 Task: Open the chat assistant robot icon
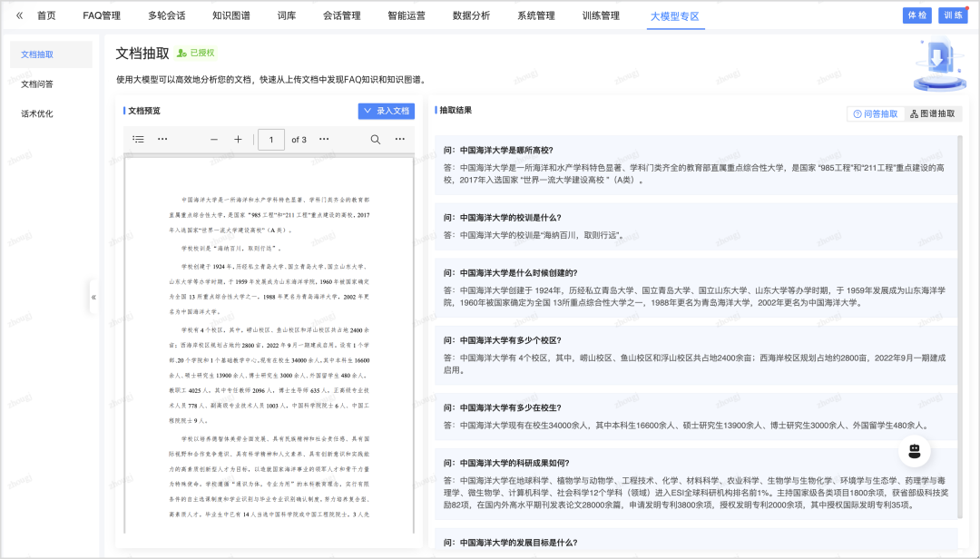click(x=914, y=451)
